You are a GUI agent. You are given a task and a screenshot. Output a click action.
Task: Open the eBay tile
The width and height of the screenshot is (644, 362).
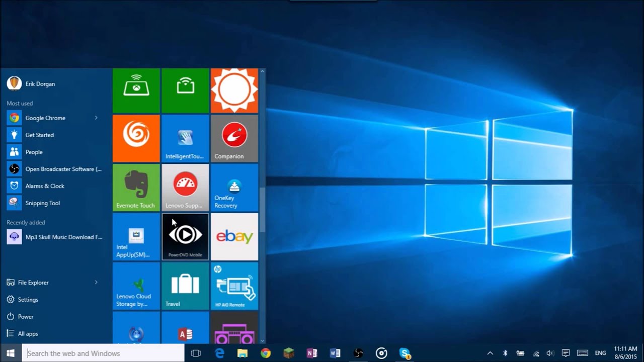234,237
